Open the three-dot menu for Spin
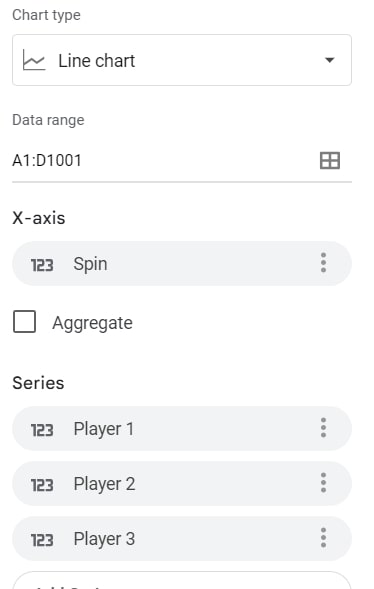Image resolution: width=374 pixels, height=589 pixels. click(323, 263)
